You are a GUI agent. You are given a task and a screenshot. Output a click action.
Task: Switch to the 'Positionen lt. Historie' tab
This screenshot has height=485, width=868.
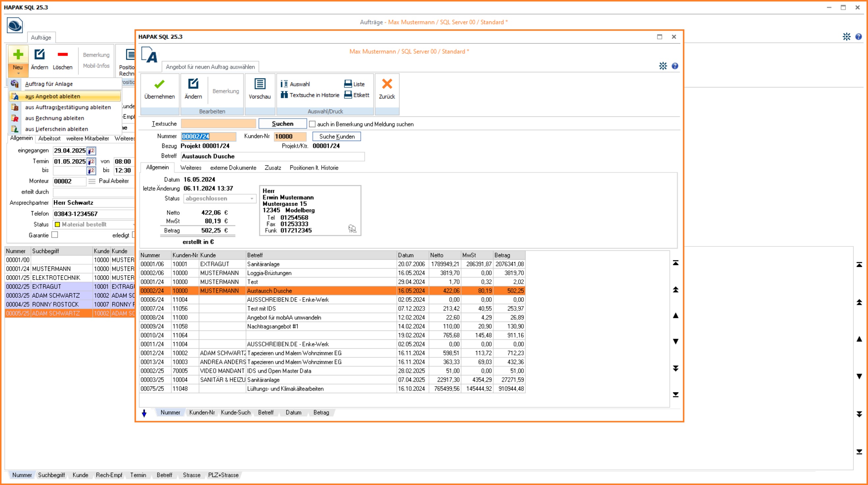click(x=314, y=168)
